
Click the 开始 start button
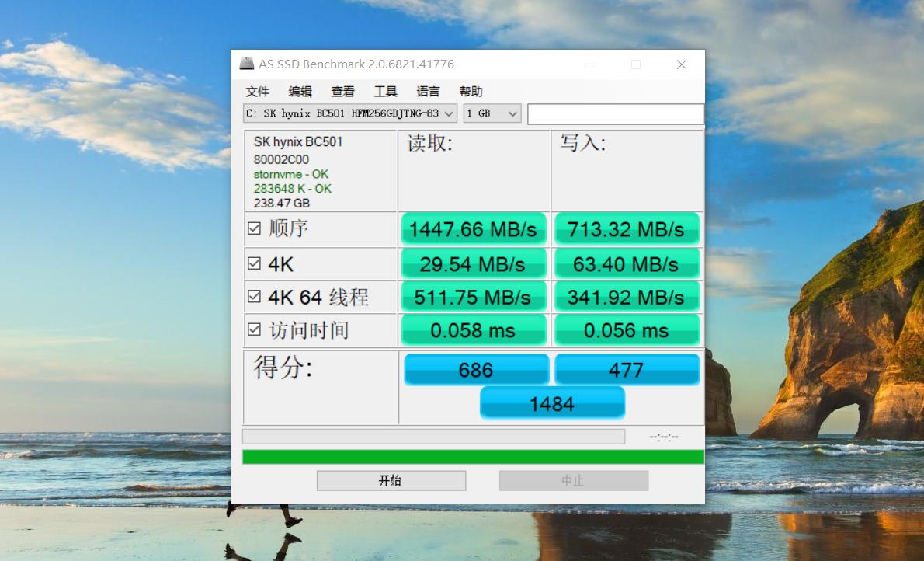[391, 480]
